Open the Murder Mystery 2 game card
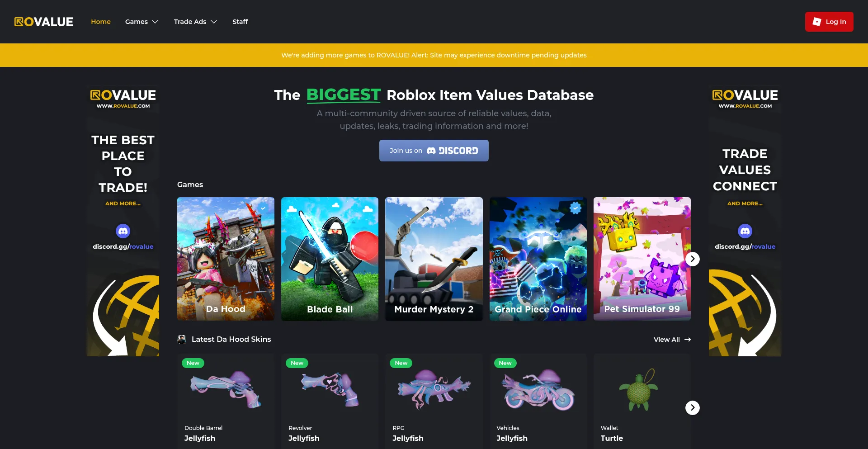 [434, 259]
